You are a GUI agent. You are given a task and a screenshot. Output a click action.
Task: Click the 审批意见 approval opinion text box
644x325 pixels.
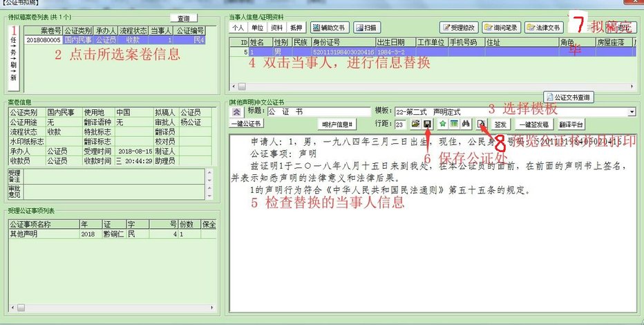[114, 192]
